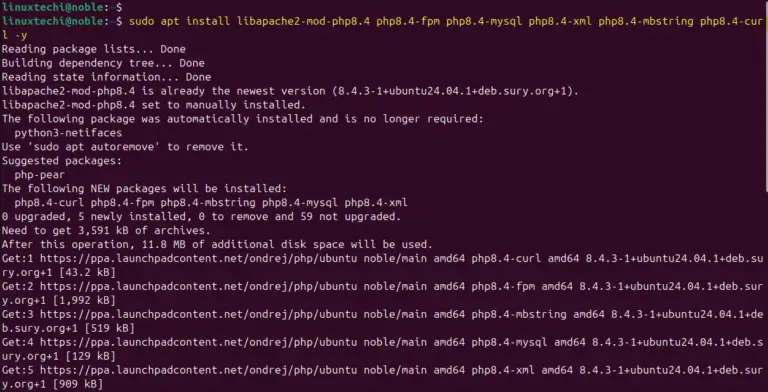The image size is (768, 392).
Task: Click the php-pear suggested package text
Action: pos(40,175)
